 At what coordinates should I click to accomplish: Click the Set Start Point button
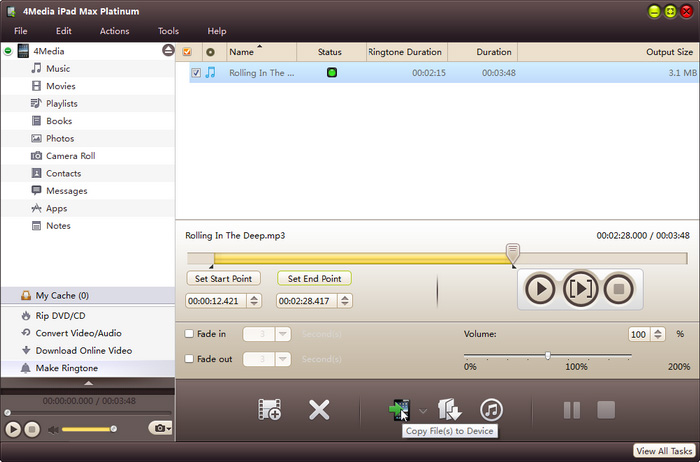[x=222, y=279]
